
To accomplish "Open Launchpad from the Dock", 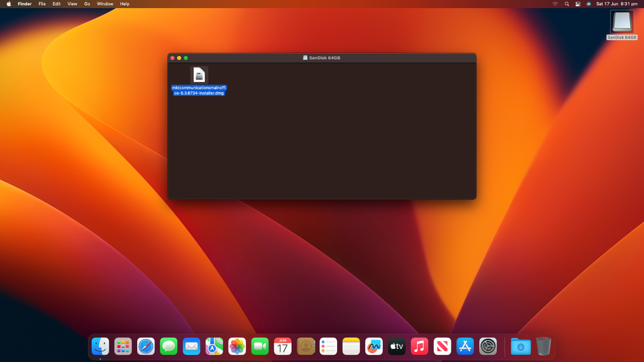I will click(123, 346).
